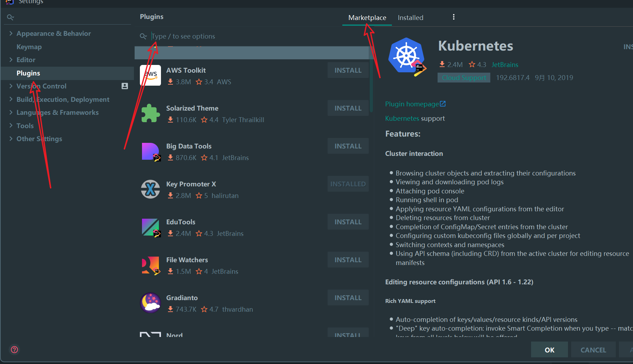Click the halirutan author name
Image resolution: width=633 pixels, height=364 pixels.
225,196
